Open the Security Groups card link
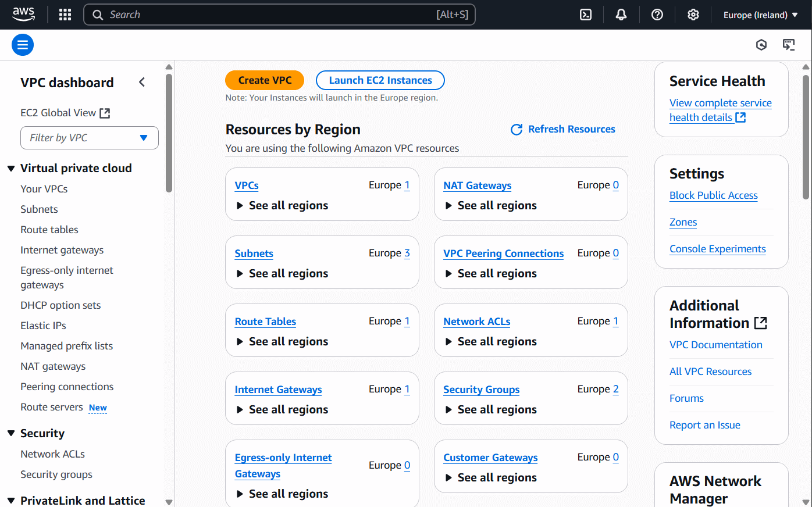Image resolution: width=812 pixels, height=507 pixels. pos(482,390)
